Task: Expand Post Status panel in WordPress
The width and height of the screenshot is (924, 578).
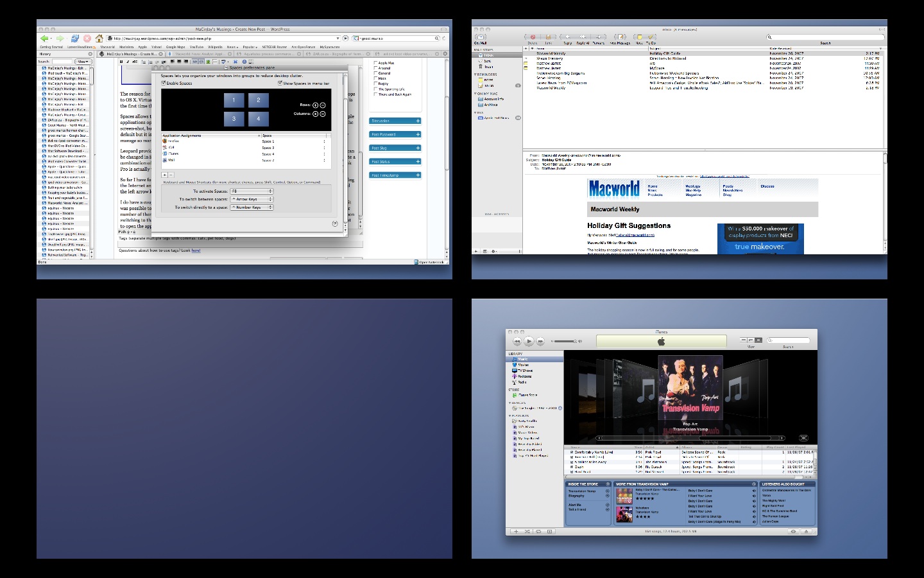Action: [x=418, y=161]
